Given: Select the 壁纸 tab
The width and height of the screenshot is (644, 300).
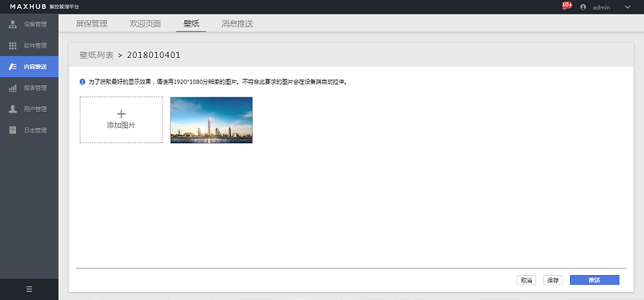Looking at the screenshot, I should pos(192,24).
